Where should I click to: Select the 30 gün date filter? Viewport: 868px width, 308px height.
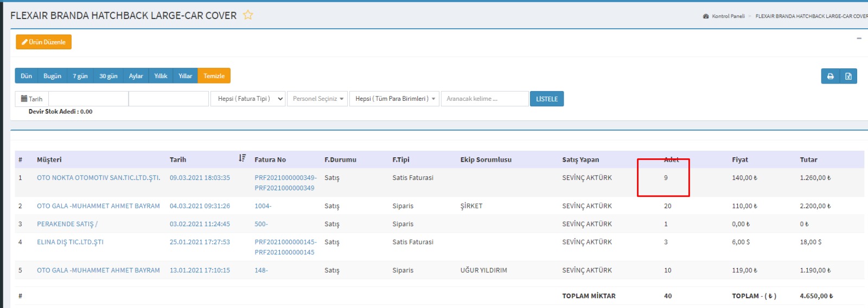coord(108,76)
